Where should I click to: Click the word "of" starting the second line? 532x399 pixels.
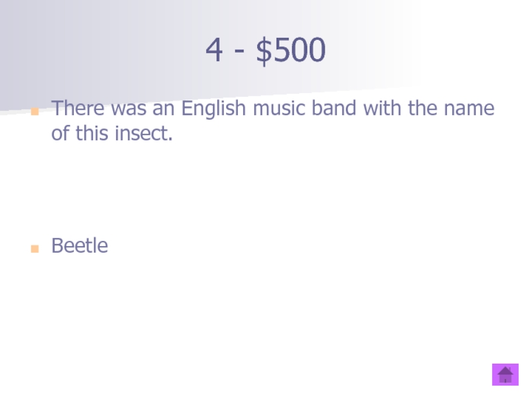(x=61, y=134)
